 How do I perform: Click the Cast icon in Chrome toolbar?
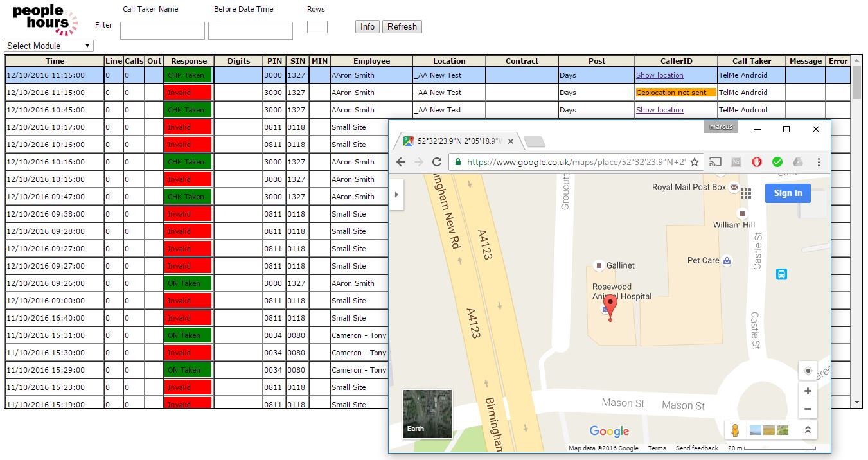715,163
